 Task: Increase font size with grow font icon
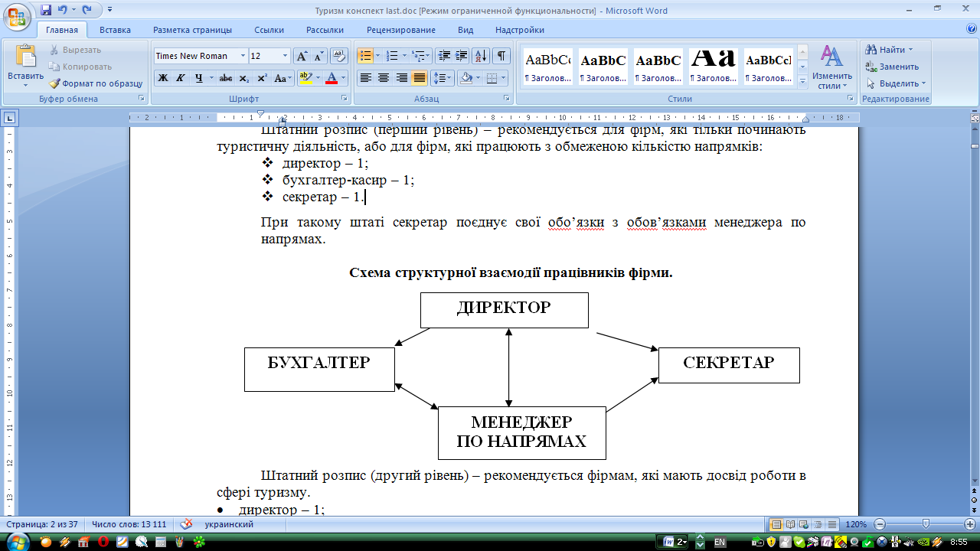tap(302, 56)
